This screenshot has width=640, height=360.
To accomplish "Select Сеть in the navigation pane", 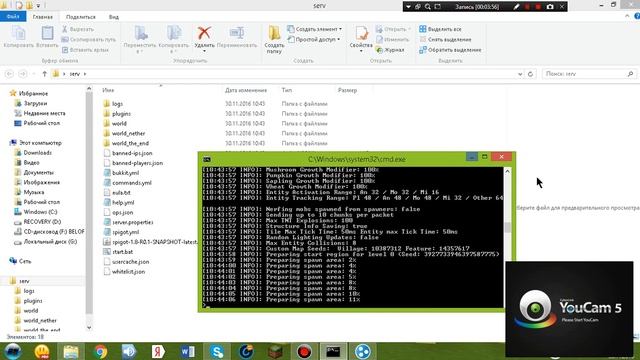I will [x=24, y=261].
